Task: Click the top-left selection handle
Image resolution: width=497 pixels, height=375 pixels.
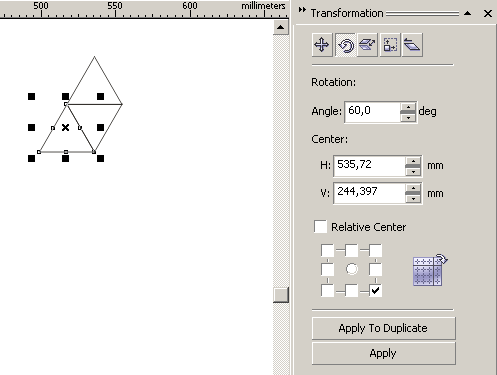Action: [x=31, y=97]
